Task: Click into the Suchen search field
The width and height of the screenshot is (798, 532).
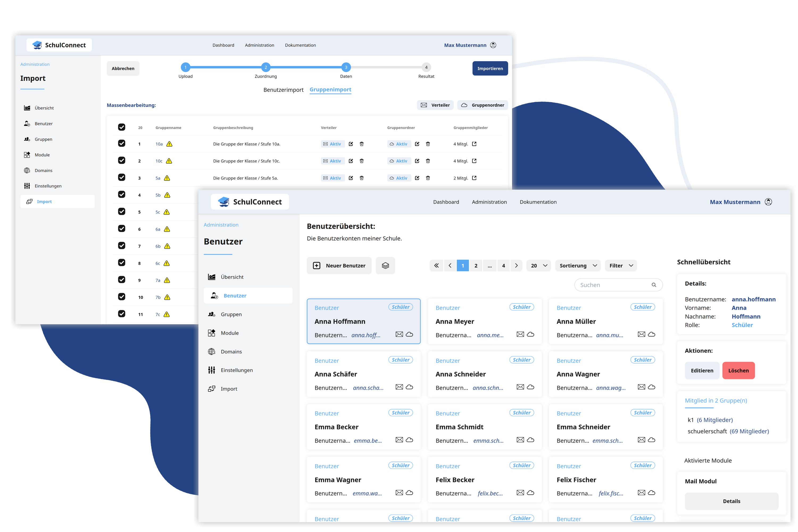Action: click(618, 285)
